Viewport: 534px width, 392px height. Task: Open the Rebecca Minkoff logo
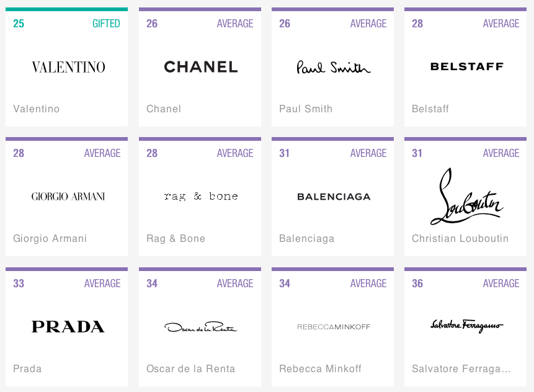coord(334,327)
